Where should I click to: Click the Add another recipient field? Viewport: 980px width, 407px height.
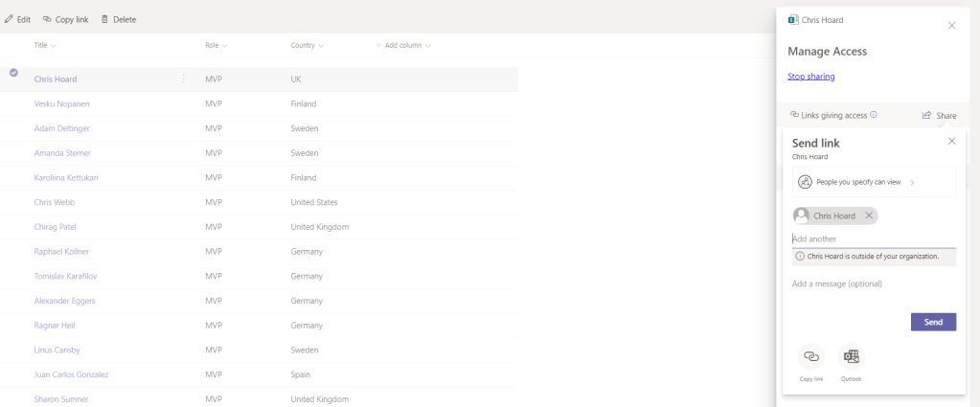click(x=874, y=238)
